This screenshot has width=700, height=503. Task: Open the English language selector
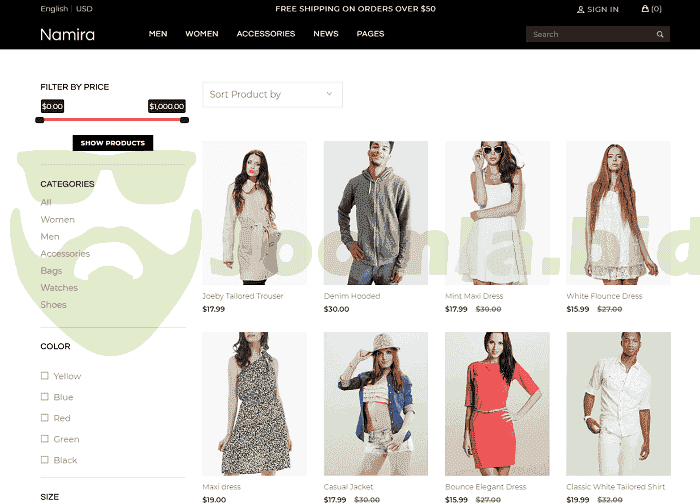tap(54, 9)
